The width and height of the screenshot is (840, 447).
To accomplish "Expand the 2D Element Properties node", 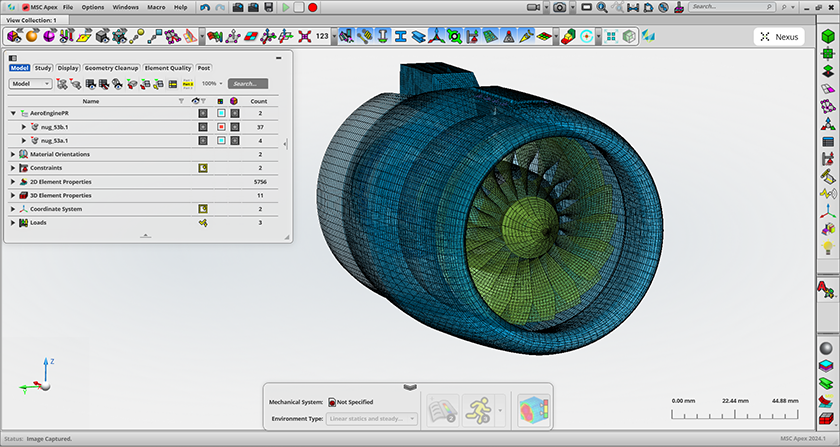I will point(12,182).
